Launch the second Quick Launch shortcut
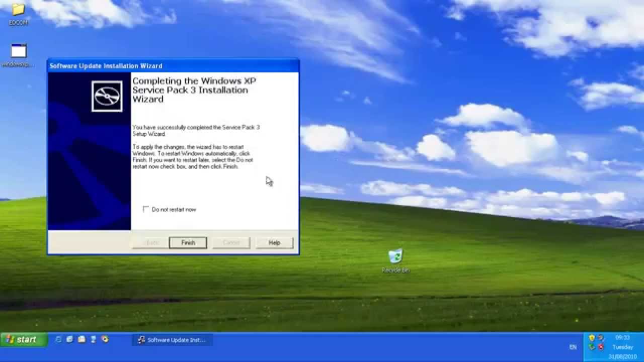 pos(70,339)
